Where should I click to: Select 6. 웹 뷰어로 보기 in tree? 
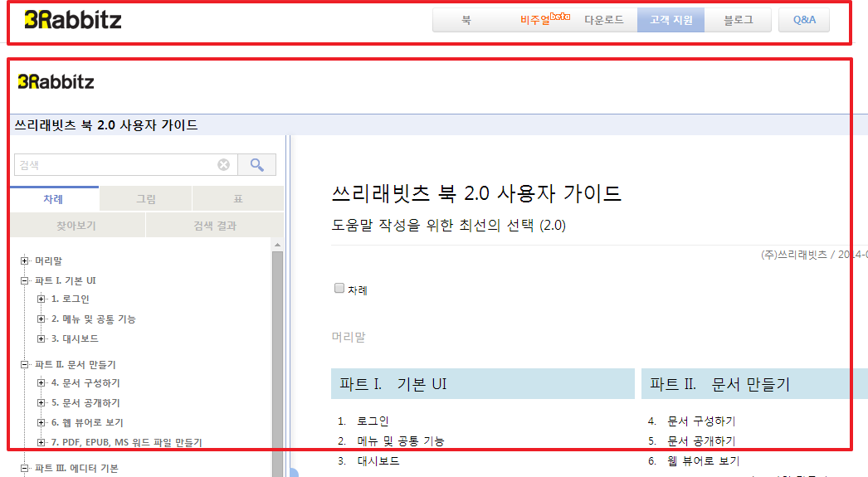click(87, 423)
